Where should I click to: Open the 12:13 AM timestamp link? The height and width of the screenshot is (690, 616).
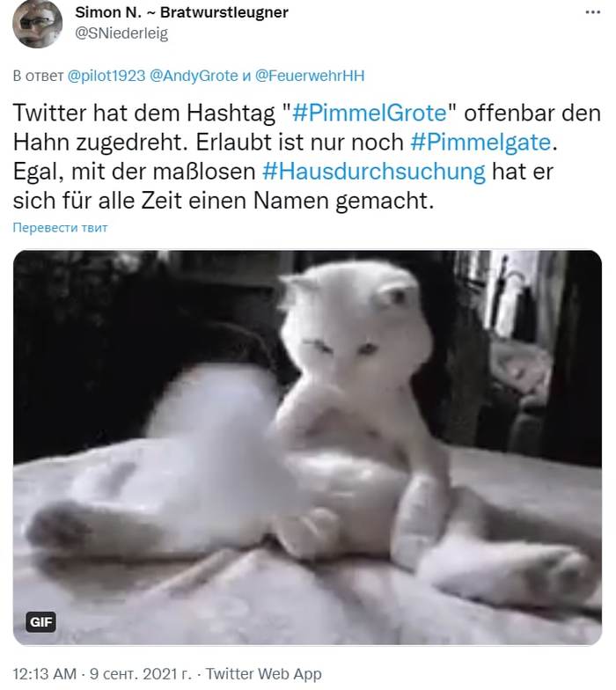[x=44, y=674]
